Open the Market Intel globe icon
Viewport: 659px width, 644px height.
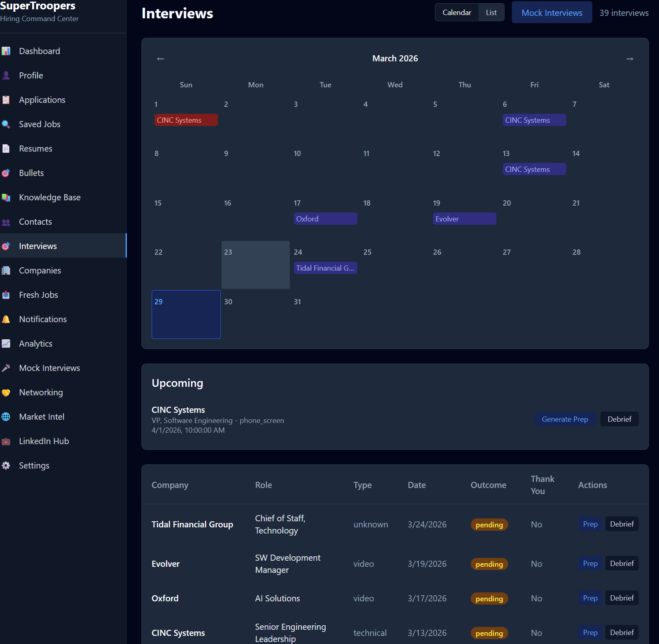coord(6,416)
